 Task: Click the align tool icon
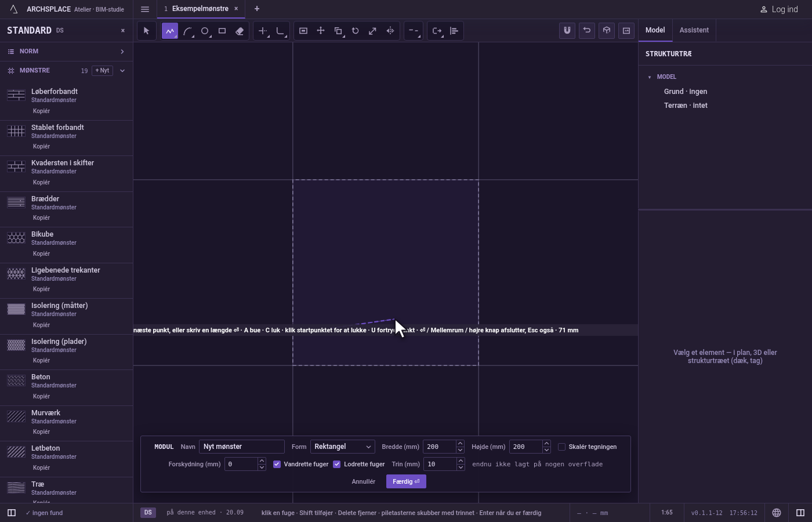coord(454,31)
